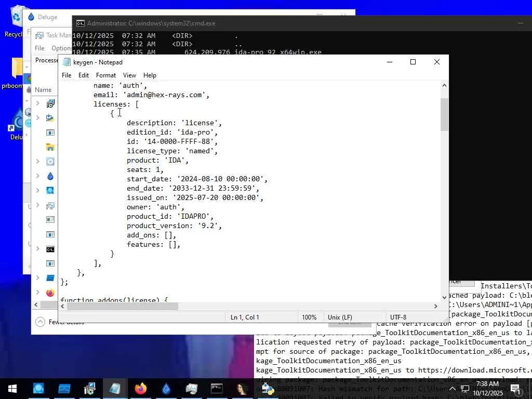
Task: Open Notepad's Help menu
Action: click(x=150, y=75)
